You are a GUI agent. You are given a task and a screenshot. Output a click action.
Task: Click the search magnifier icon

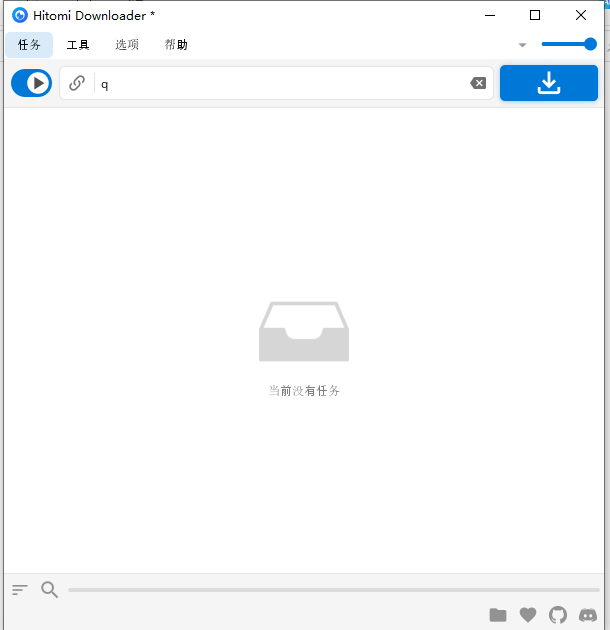(x=49, y=590)
